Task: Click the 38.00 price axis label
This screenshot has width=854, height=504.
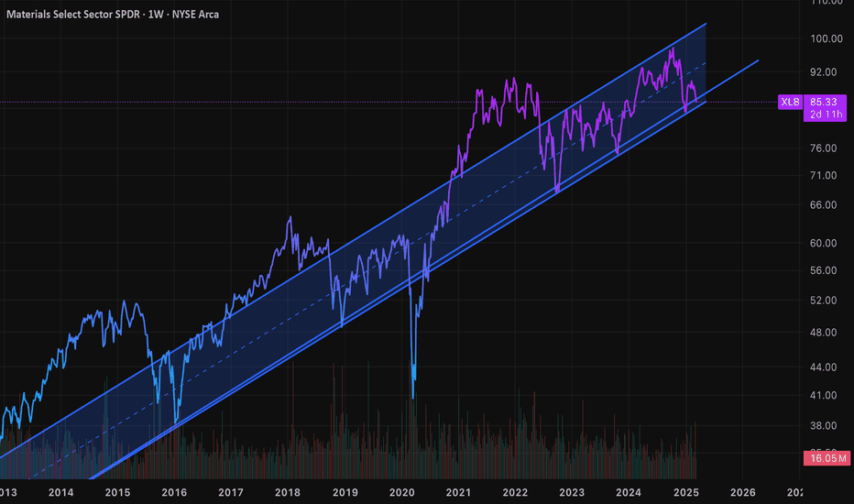Action: tap(824, 425)
